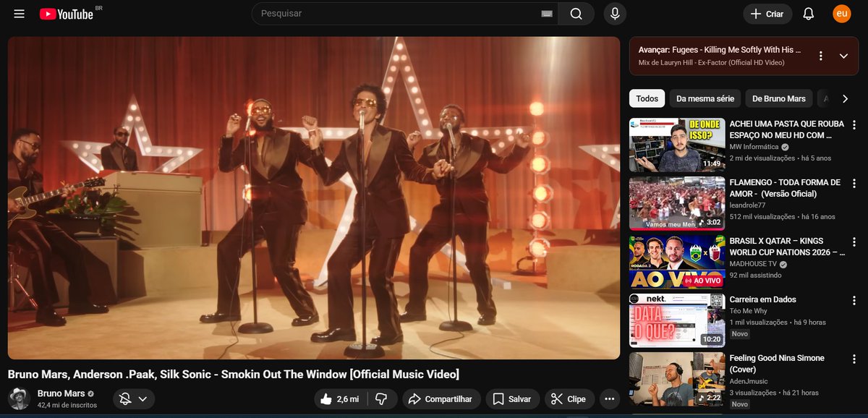The width and height of the screenshot is (868, 418).
Task: Open options for Feeling Good video
Action: point(854,359)
